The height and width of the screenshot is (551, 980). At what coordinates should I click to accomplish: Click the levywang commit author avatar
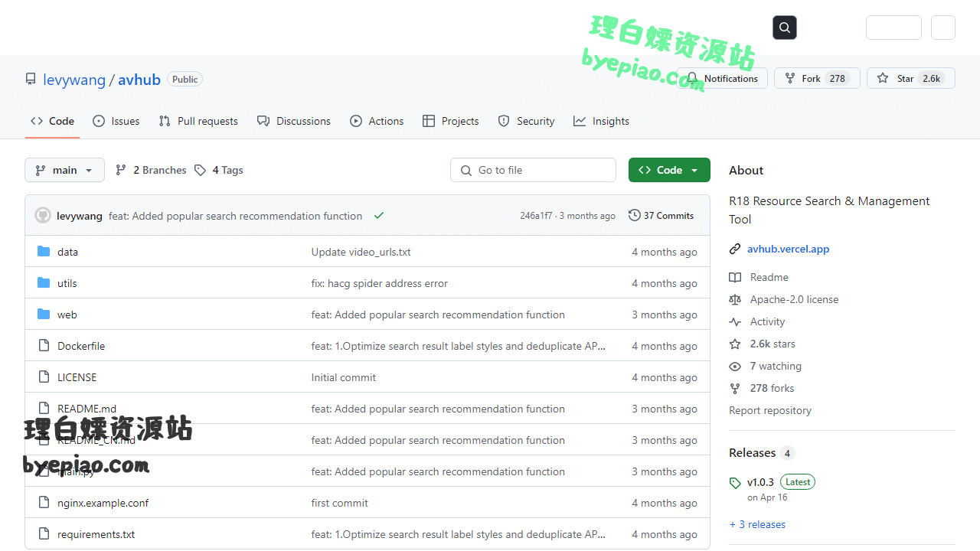point(43,216)
